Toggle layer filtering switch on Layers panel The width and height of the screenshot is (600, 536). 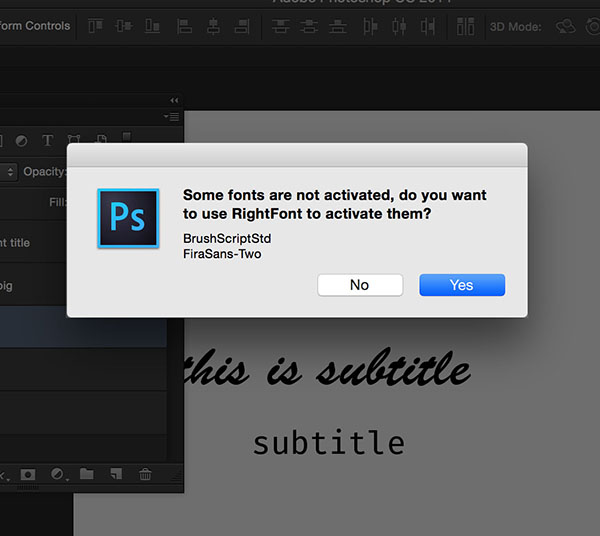127,138
